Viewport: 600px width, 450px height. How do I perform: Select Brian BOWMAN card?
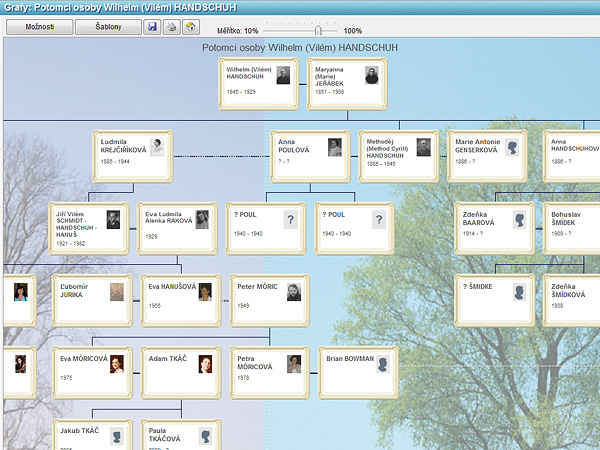coord(358,373)
